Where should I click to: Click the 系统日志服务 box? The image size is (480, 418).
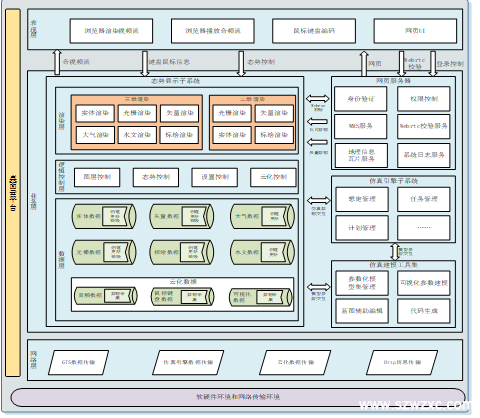[x=424, y=155]
